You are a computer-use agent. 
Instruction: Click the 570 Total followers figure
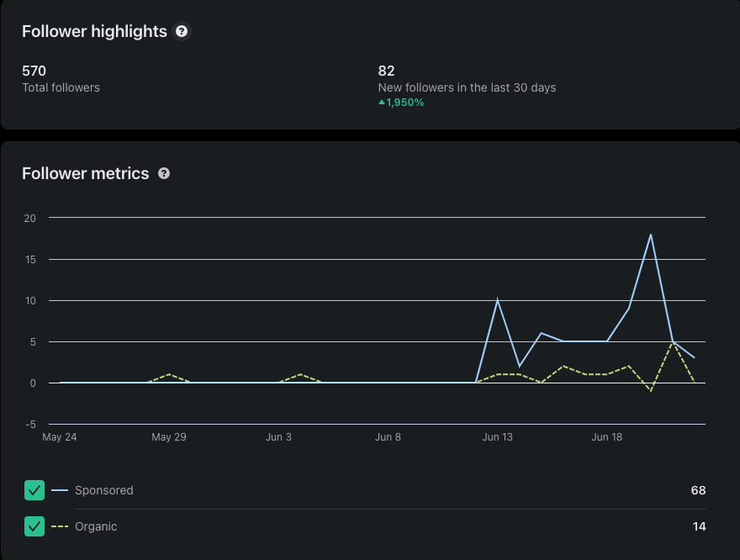(x=34, y=71)
